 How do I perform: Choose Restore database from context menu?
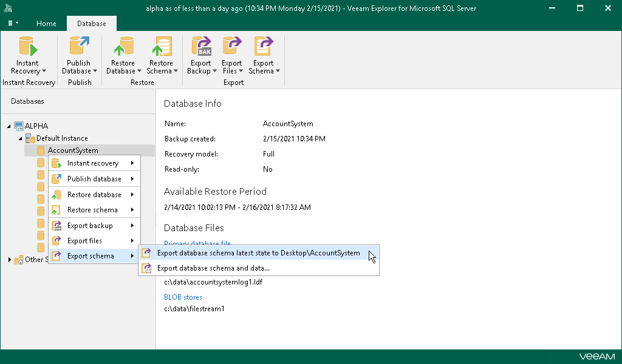click(x=94, y=195)
